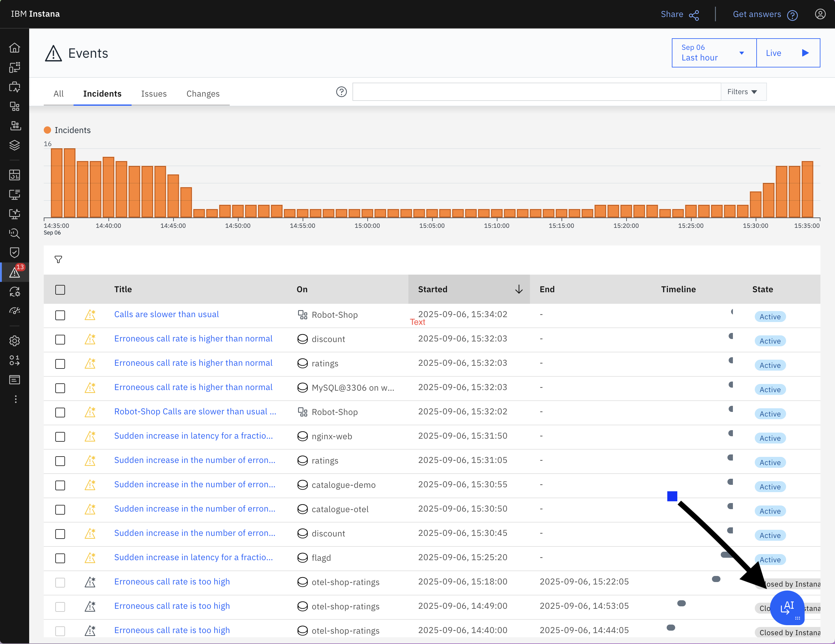Open the applications squares icon in the sidebar
Screen dimensions: 835x644
[x=15, y=106]
